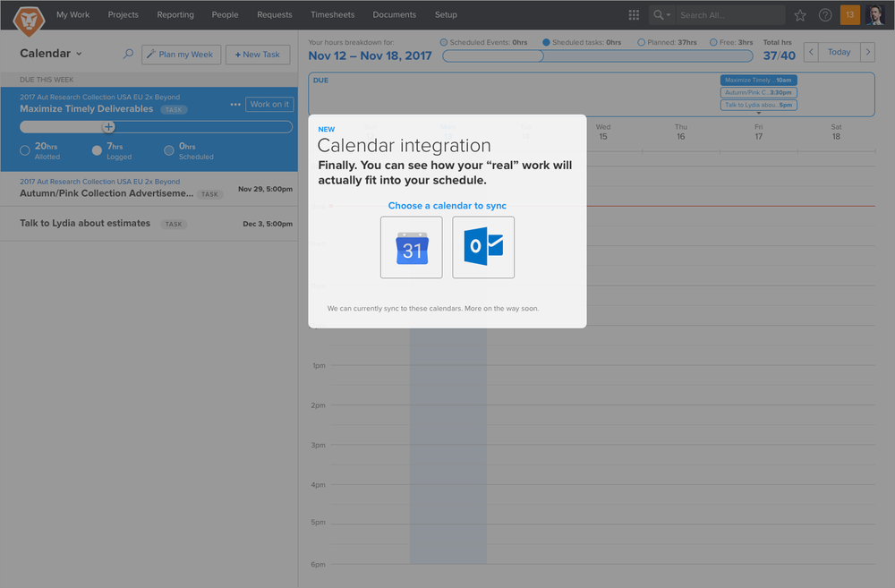The height and width of the screenshot is (588, 895).
Task: Open the project link above Maximize Timely Deliverables
Action: click(100, 97)
